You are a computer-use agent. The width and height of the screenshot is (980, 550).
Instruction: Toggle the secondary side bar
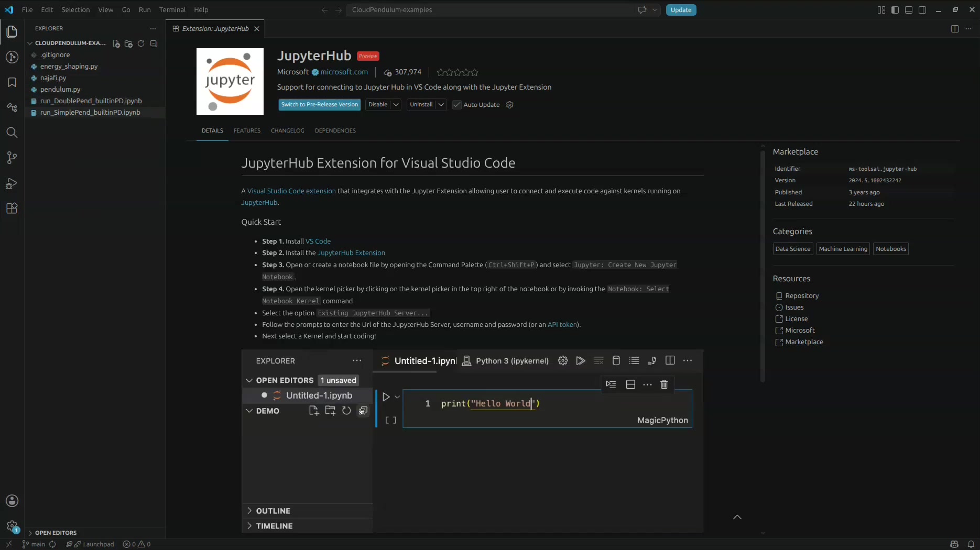click(x=922, y=10)
